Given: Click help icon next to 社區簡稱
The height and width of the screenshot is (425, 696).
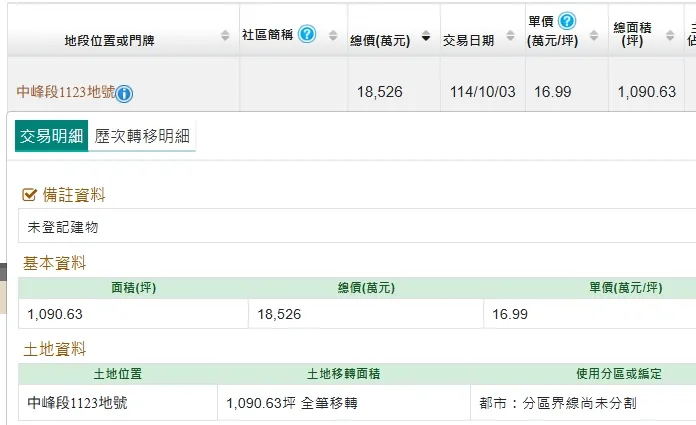Looking at the screenshot, I should coord(307,34).
